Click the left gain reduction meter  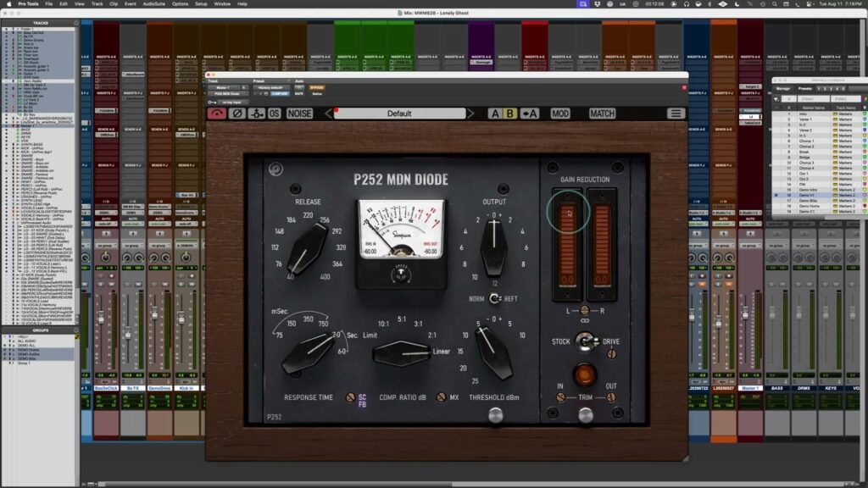(x=567, y=244)
